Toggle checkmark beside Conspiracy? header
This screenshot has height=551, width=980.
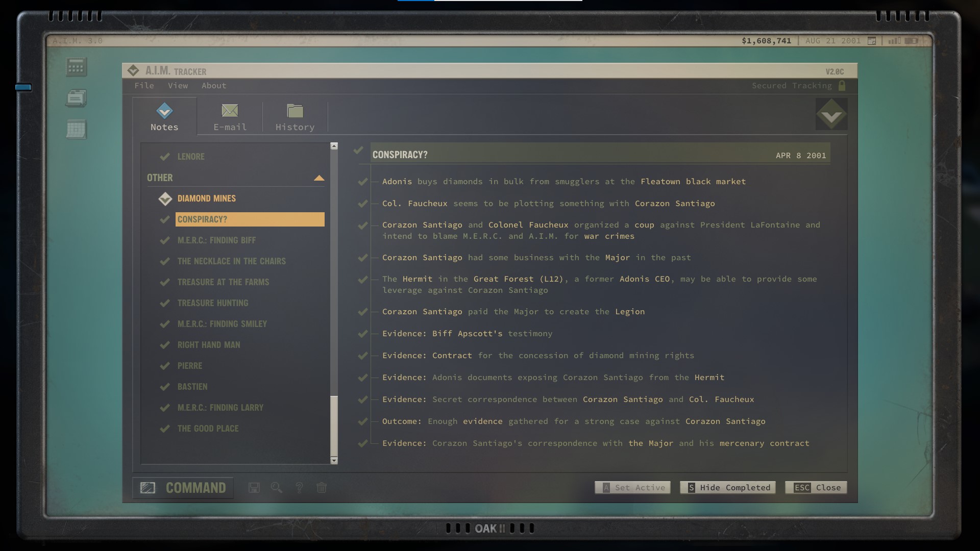click(x=358, y=151)
